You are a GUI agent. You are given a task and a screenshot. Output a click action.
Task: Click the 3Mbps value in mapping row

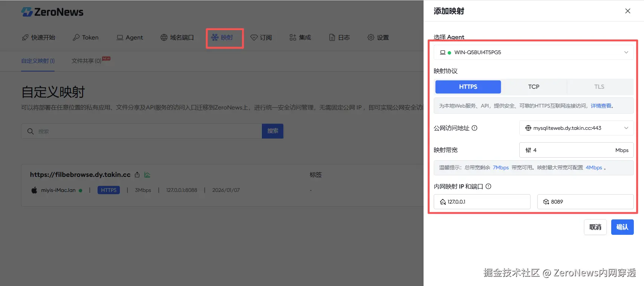143,190
